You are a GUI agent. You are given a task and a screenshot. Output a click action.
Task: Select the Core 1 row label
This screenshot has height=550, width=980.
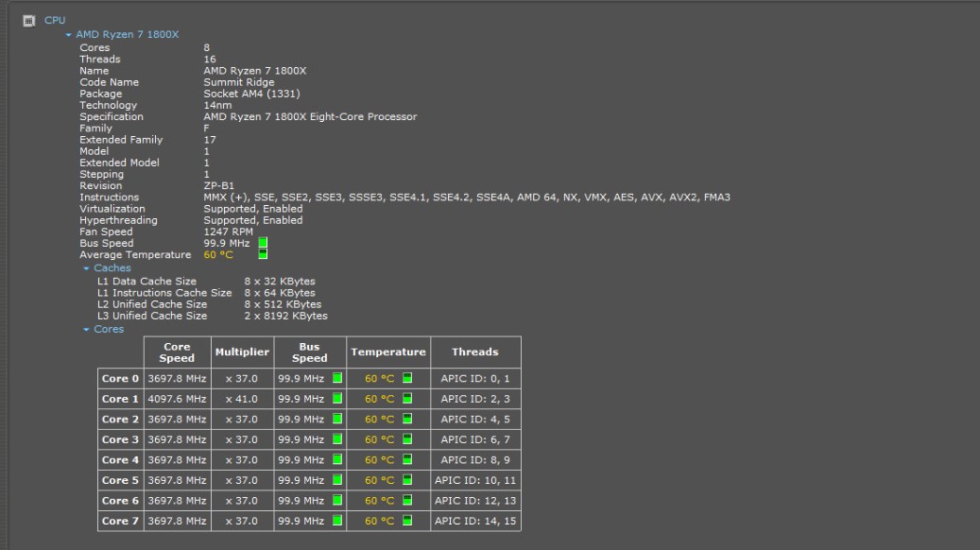point(121,399)
